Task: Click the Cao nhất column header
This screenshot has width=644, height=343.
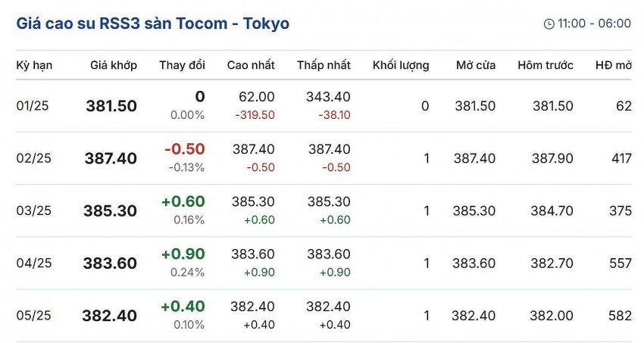Action: [251, 65]
